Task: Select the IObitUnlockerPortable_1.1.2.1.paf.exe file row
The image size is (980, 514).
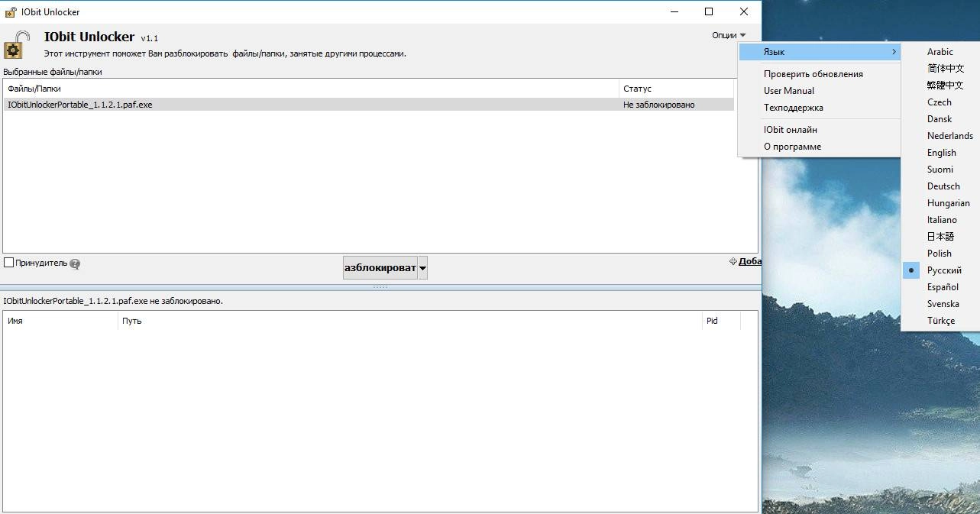Action: (369, 105)
